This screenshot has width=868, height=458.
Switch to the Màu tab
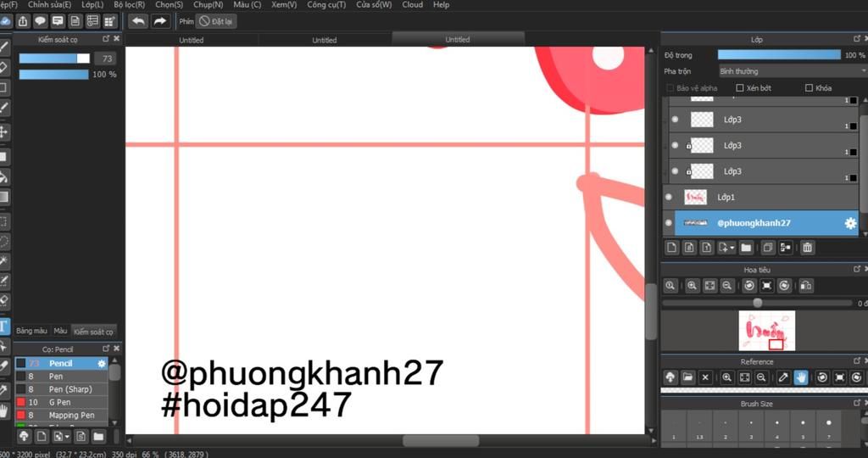point(60,331)
